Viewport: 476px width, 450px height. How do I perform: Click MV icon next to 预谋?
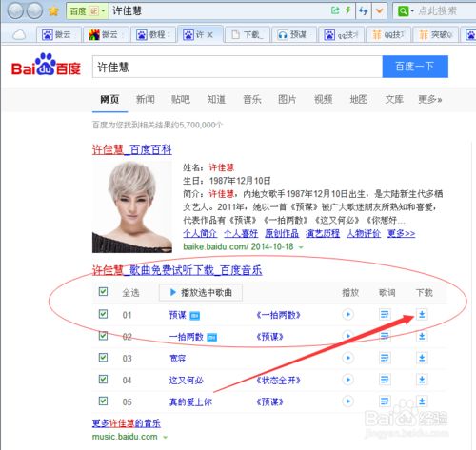(x=195, y=316)
